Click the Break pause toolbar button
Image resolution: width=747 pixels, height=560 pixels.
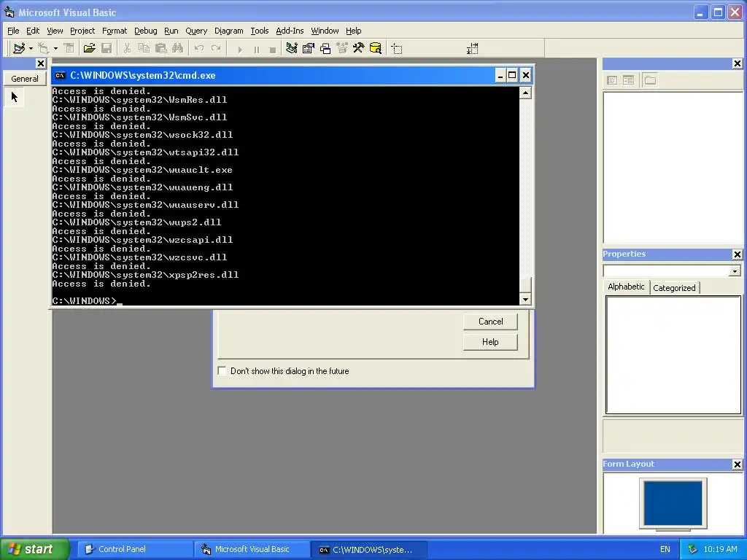point(256,49)
